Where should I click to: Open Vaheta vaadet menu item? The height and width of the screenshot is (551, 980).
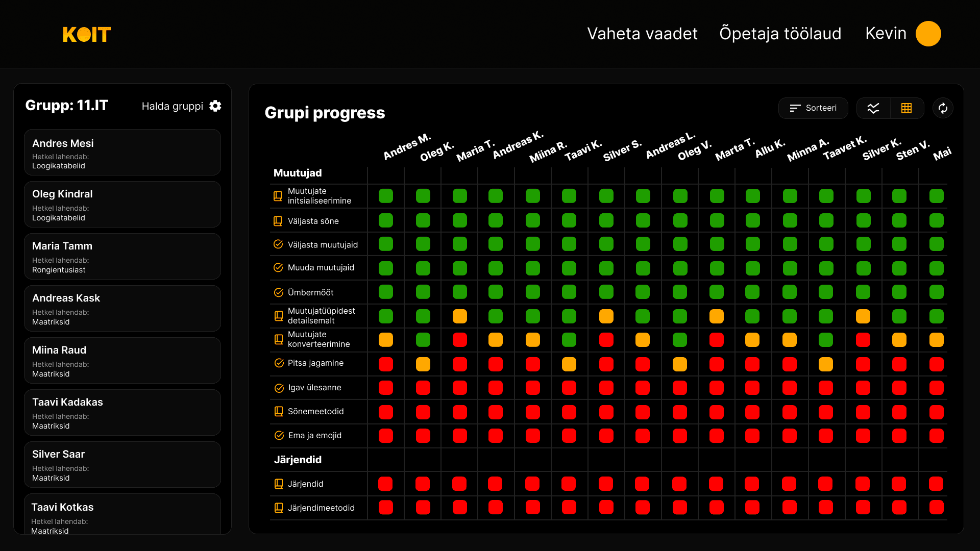(642, 34)
